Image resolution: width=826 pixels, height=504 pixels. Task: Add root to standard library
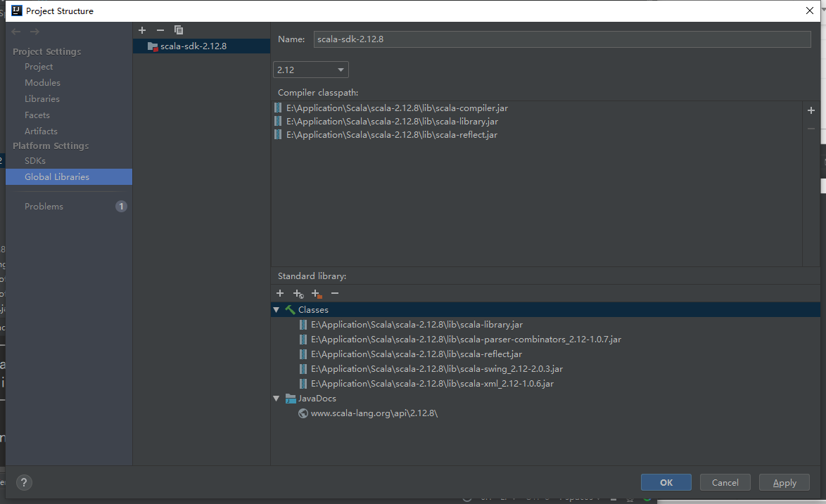click(x=280, y=293)
